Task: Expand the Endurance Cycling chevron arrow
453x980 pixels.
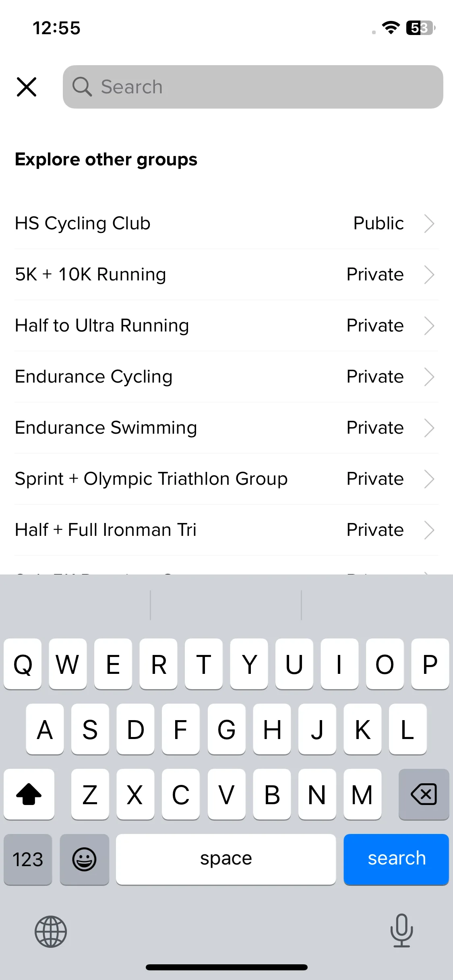Action: 429,377
